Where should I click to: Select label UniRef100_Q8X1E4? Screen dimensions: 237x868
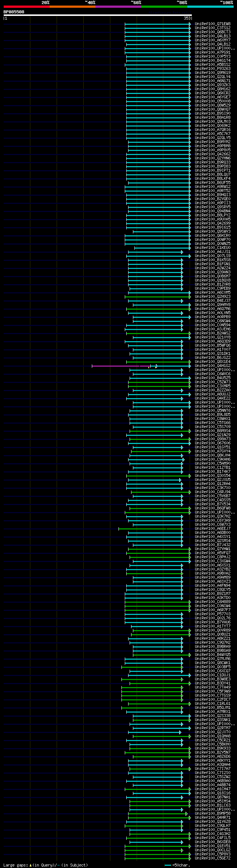coord(213,362)
